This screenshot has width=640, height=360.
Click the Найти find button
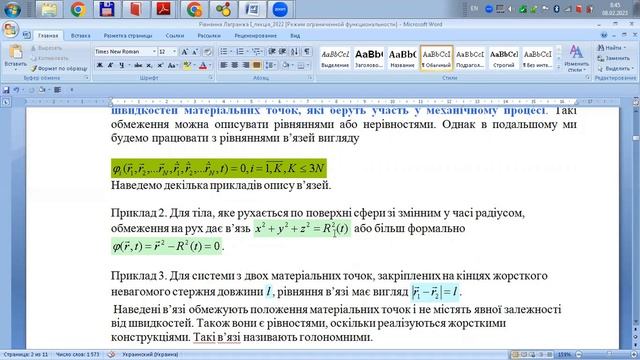click(x=611, y=48)
